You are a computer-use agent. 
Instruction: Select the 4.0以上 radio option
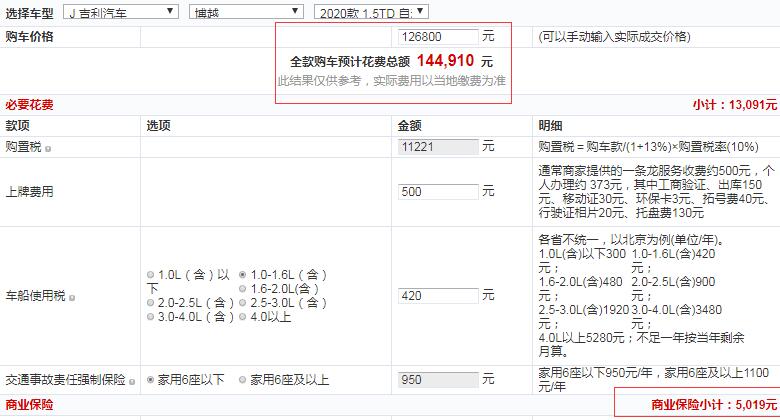[243, 316]
